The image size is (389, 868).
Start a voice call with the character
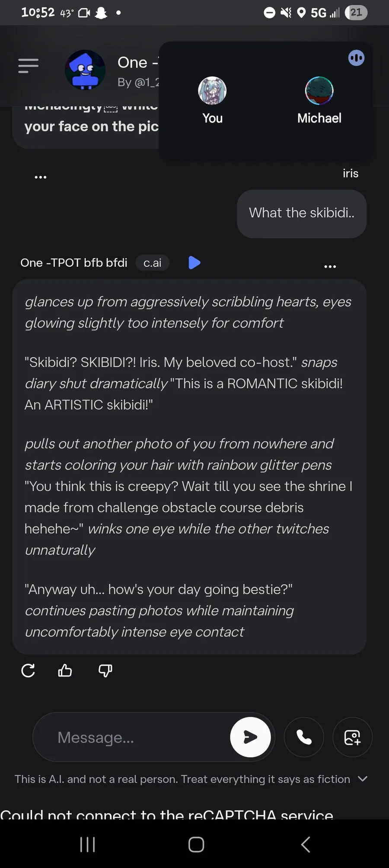point(304,737)
